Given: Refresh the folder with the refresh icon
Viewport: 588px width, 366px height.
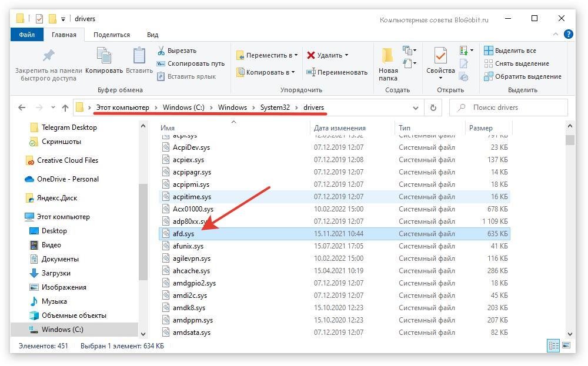Looking at the screenshot, I should point(433,108).
